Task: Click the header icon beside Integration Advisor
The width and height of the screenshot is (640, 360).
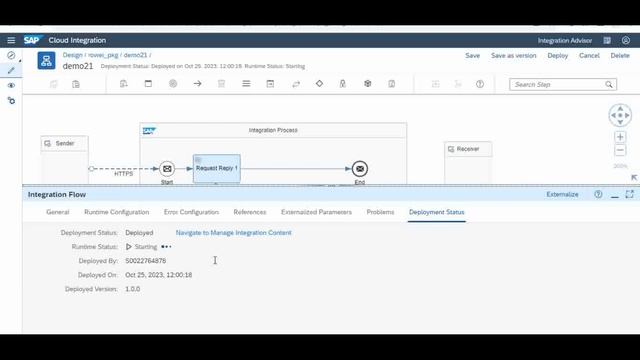Action: pyautogui.click(x=607, y=40)
